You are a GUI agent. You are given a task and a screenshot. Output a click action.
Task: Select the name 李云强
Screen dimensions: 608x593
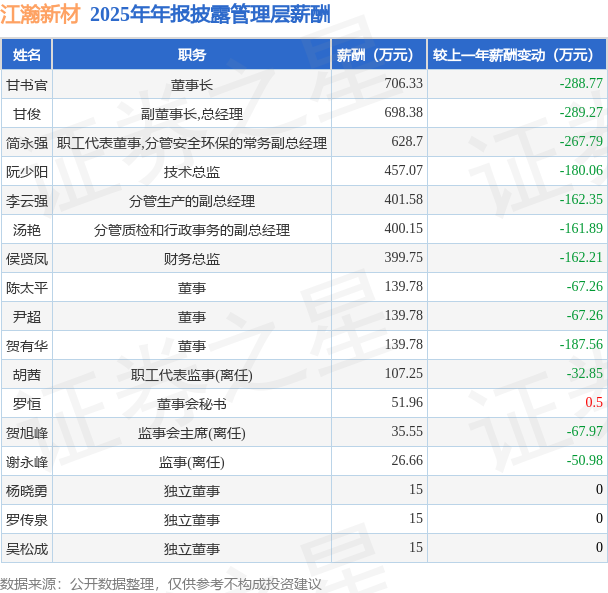(x=27, y=201)
